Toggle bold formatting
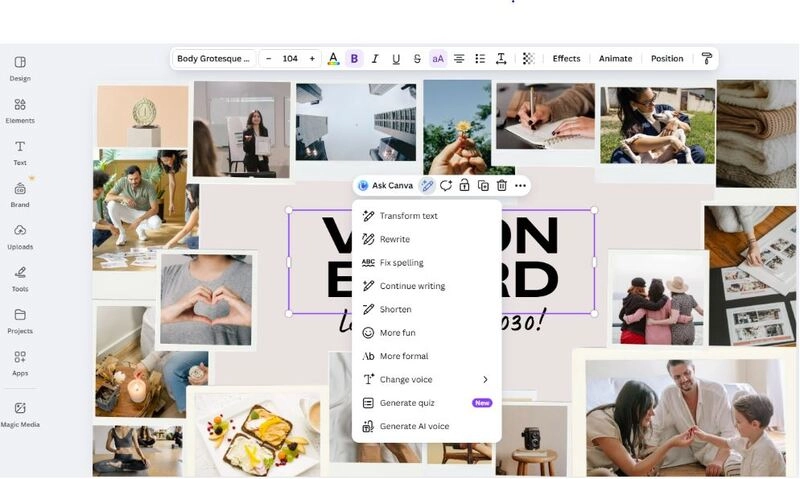Image resolution: width=800 pixels, height=479 pixels. tap(354, 59)
